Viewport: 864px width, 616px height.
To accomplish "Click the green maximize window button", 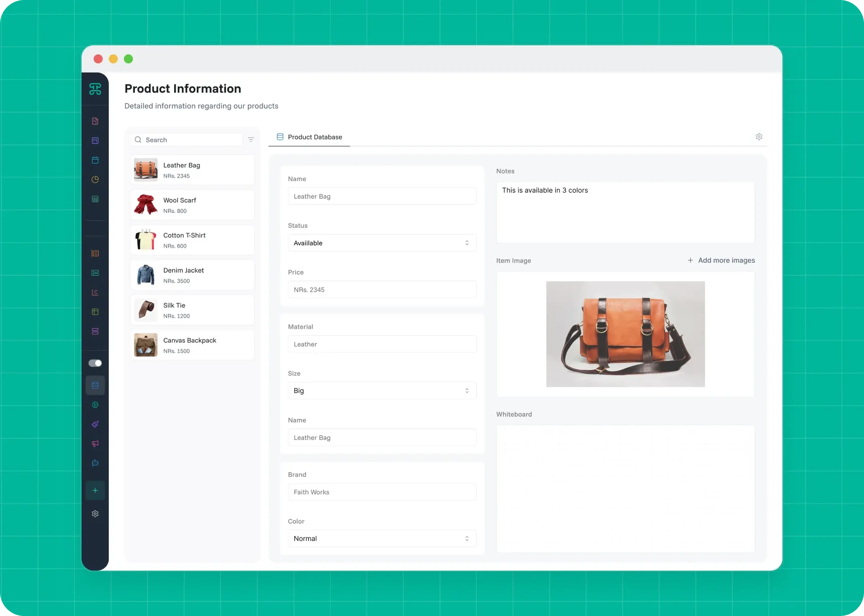I will point(128,59).
